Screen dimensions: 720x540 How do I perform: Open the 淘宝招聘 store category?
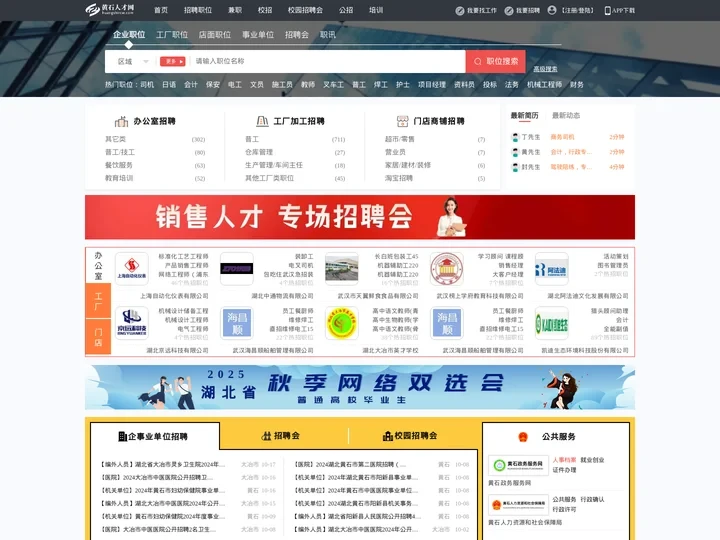tap(399, 178)
